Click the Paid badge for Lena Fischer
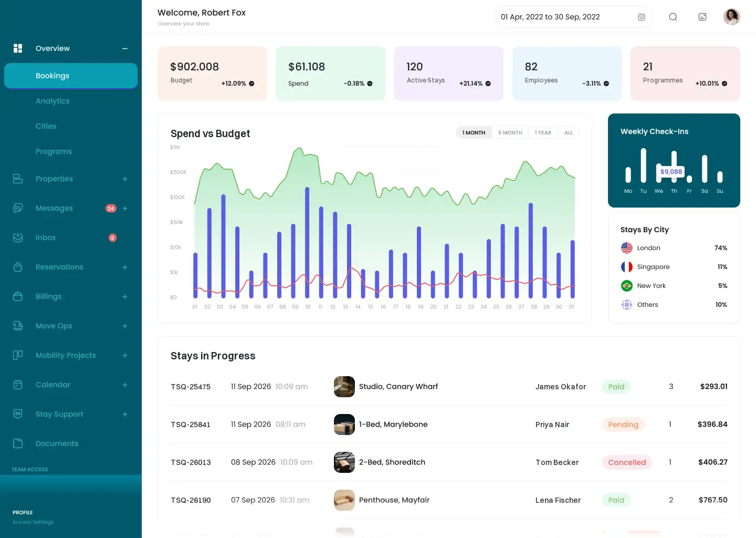The image size is (756, 538). click(x=616, y=500)
